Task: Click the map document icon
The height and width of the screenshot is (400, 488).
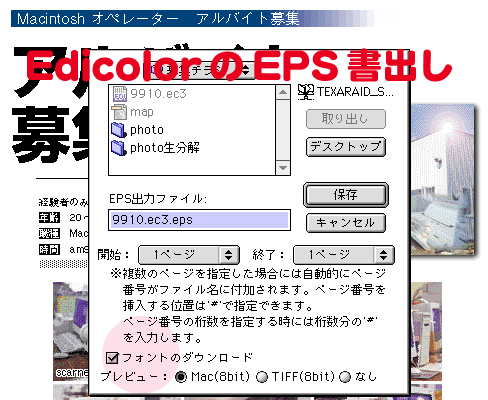Action: tap(119, 112)
